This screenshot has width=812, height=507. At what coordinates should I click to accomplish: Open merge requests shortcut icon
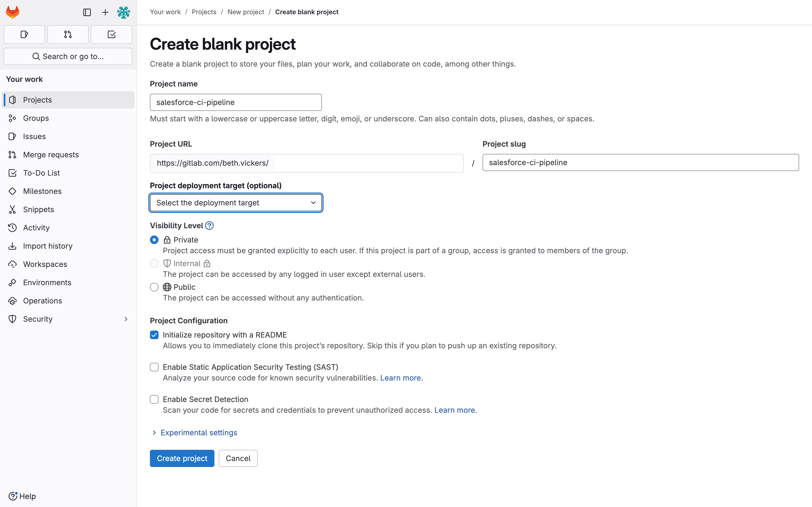(x=68, y=34)
